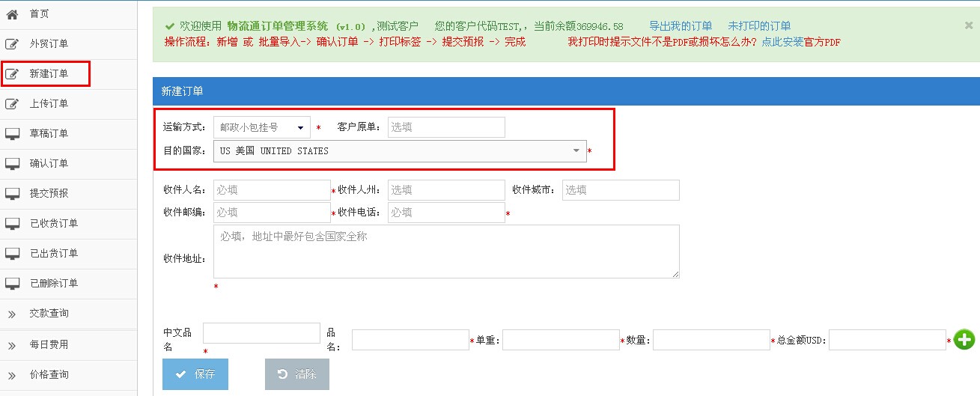Open 已删除订单 from the sidebar
Image resolution: width=980 pixels, height=396 pixels.
point(53,283)
